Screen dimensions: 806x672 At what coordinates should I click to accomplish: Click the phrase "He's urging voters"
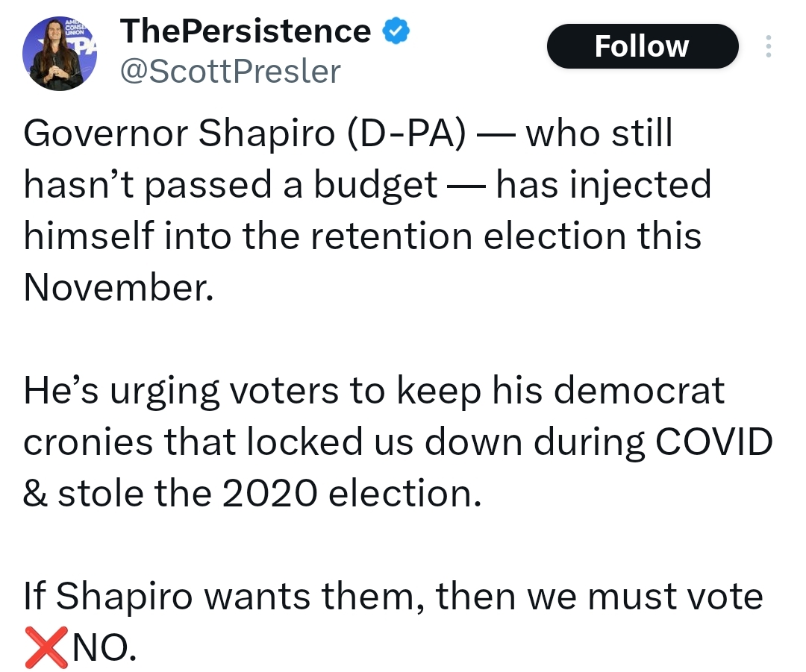coord(181,391)
